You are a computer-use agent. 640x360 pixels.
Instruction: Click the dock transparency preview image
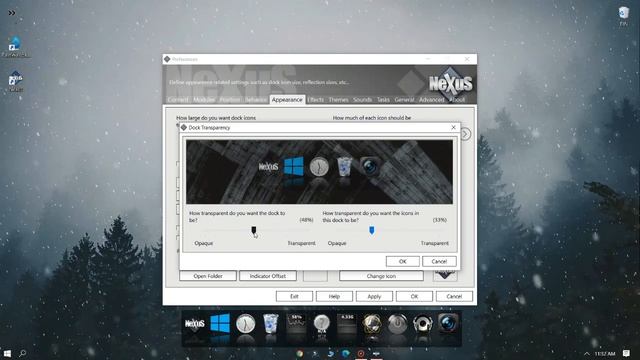click(319, 172)
